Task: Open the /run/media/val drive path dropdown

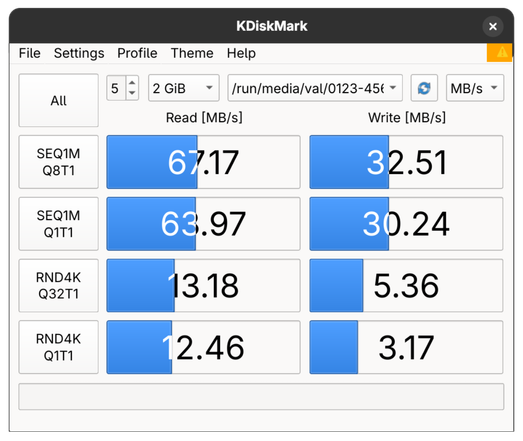Action: (x=315, y=88)
